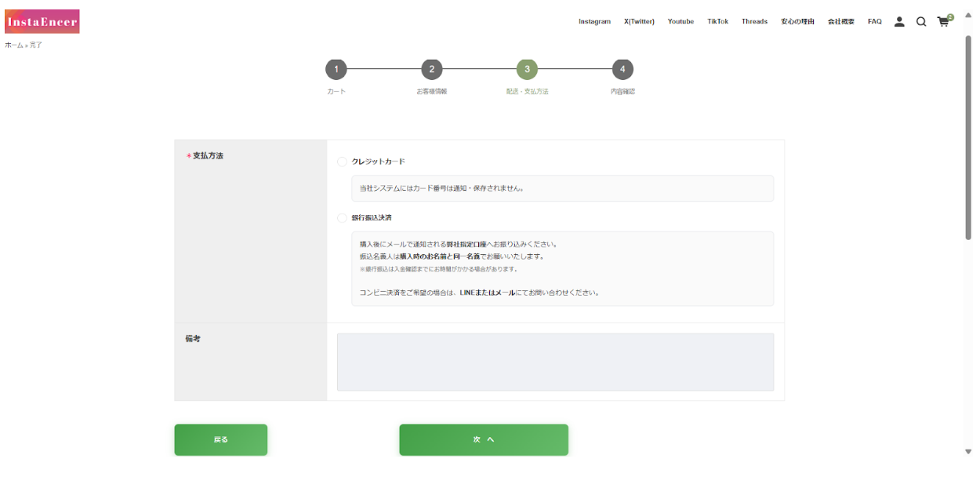The width and height of the screenshot is (980, 477).
Task: Click the search magnifier icon
Action: click(920, 22)
